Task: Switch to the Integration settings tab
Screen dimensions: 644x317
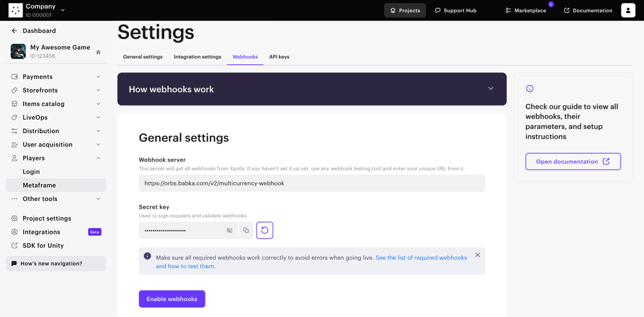Action: click(x=197, y=57)
